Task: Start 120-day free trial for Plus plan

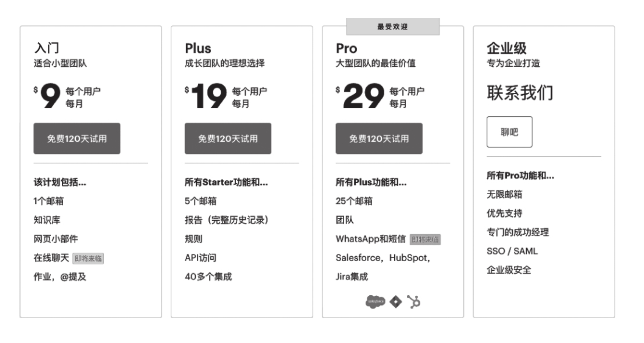Action: coord(228,139)
